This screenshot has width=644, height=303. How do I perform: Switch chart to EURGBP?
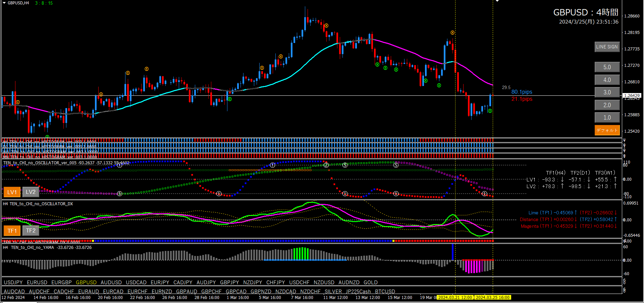(x=61, y=283)
